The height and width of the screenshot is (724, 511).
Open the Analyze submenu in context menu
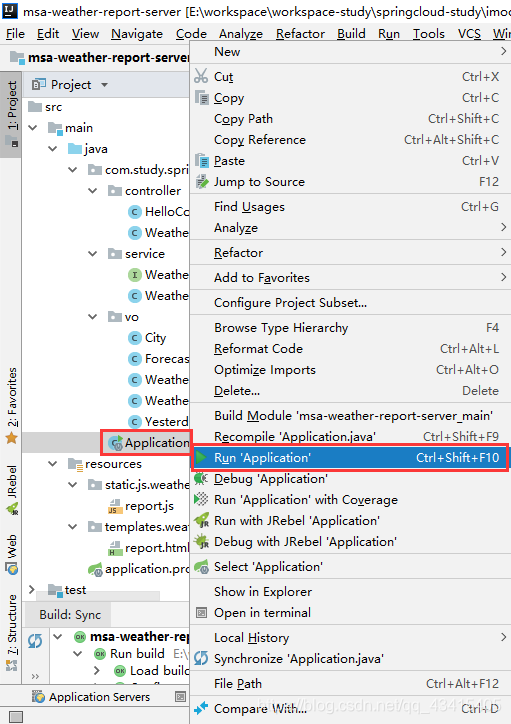pyautogui.click(x=350, y=228)
